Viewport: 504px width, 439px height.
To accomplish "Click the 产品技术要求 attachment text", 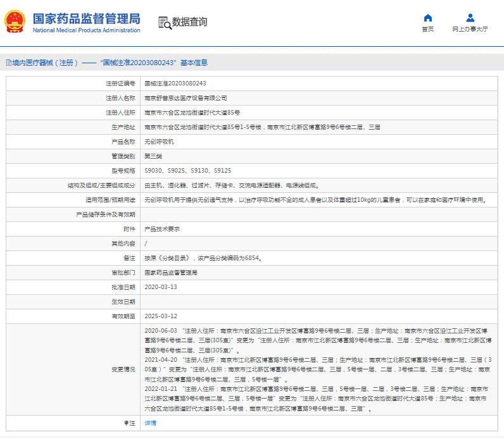I will (x=162, y=229).
